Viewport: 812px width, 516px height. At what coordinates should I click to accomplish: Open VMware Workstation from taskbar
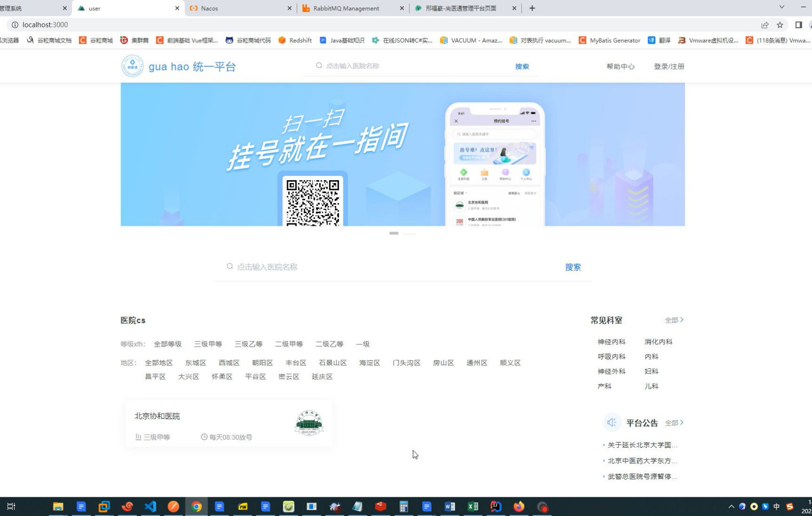[x=104, y=507]
